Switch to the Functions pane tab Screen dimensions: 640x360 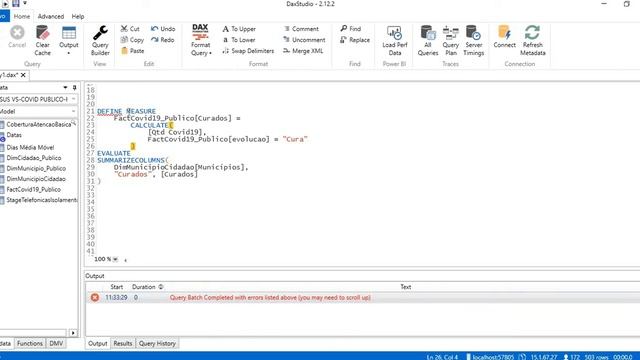[x=30, y=343]
